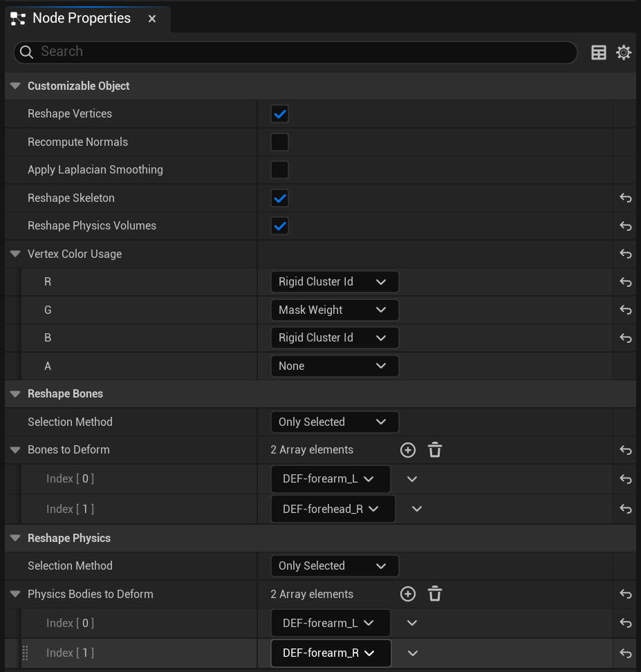
Task: Collapse the Customizable Object category
Action: (x=15, y=86)
